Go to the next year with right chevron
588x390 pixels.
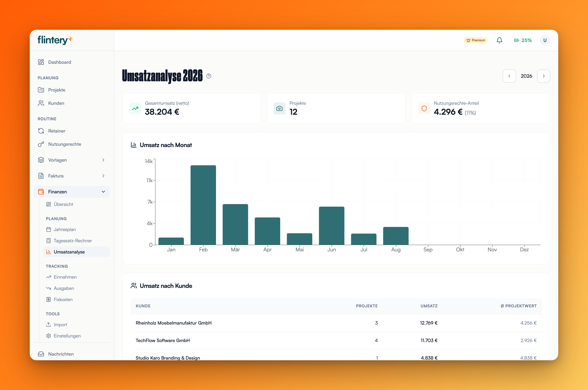(544, 76)
